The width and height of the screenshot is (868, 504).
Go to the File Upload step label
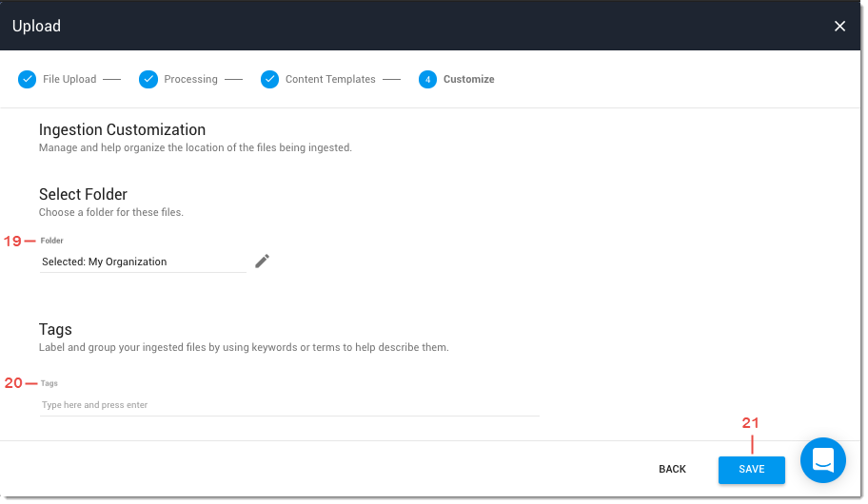pos(69,80)
